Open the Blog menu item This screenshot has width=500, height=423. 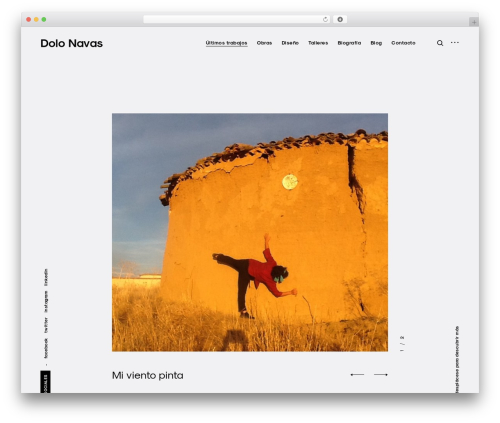(x=376, y=43)
